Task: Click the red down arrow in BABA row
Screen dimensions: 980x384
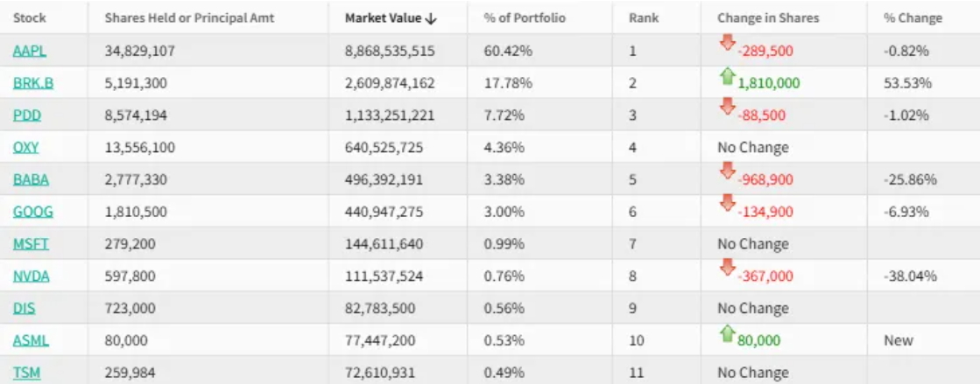Action: pos(726,172)
